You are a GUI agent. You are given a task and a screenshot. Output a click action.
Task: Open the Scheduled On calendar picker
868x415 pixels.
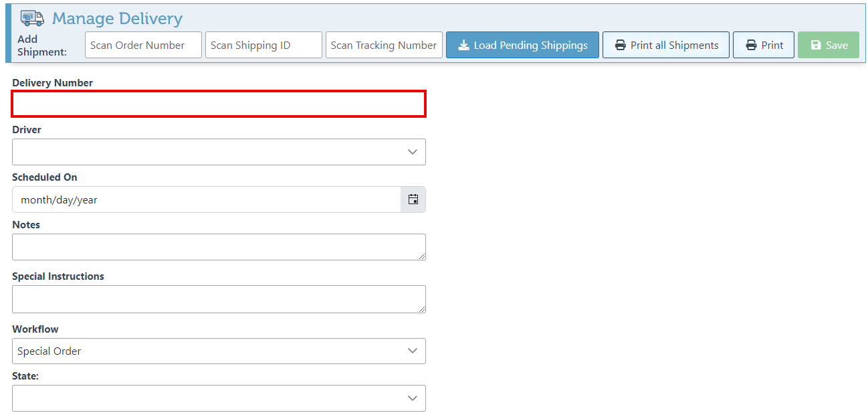click(413, 199)
